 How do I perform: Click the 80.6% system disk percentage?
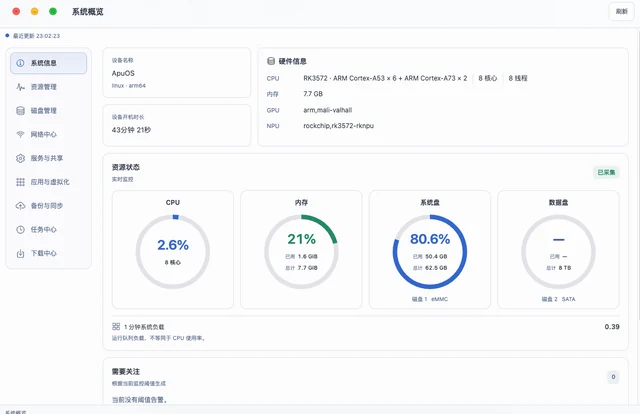[x=430, y=239]
